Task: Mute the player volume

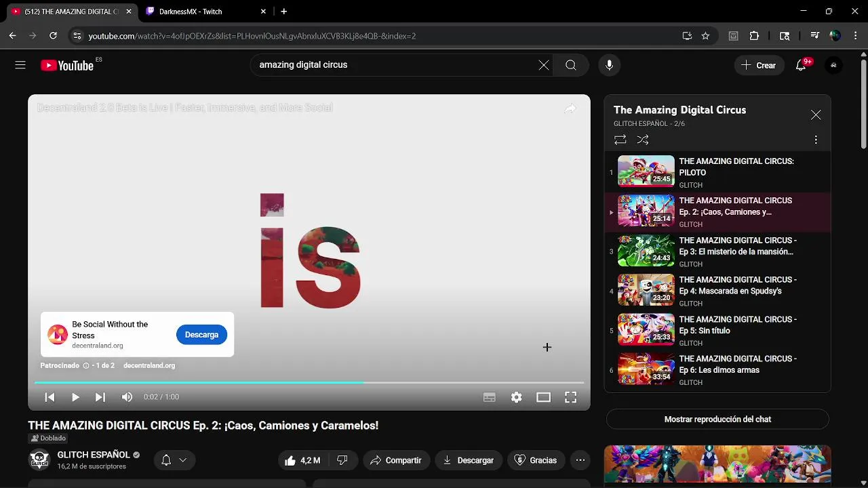Action: click(x=127, y=397)
